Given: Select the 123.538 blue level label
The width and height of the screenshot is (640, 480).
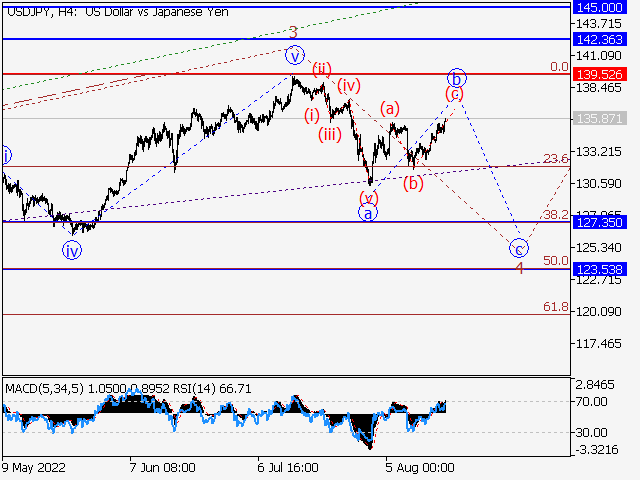Looking at the screenshot, I should point(599,269).
